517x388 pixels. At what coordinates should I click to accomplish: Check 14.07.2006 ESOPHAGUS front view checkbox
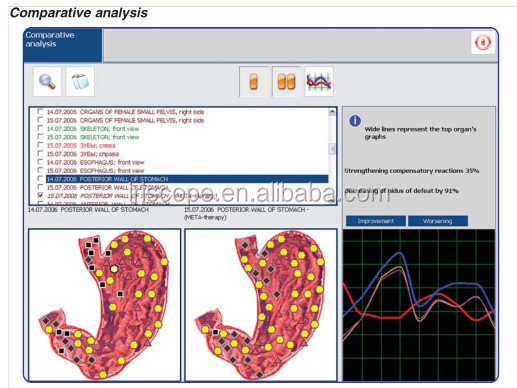40,162
